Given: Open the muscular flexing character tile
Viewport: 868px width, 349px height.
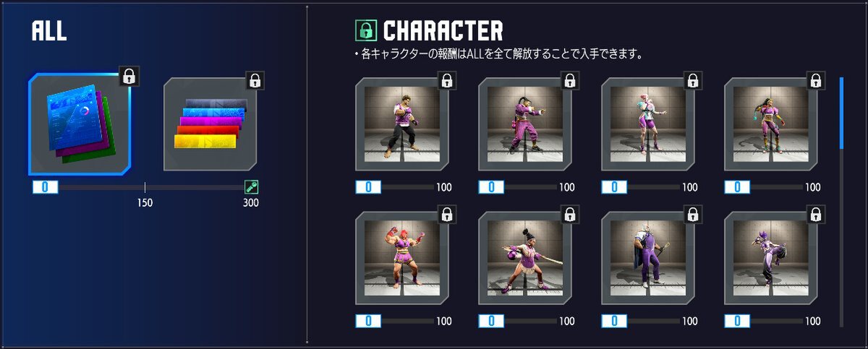Looking at the screenshot, I should [x=403, y=258].
